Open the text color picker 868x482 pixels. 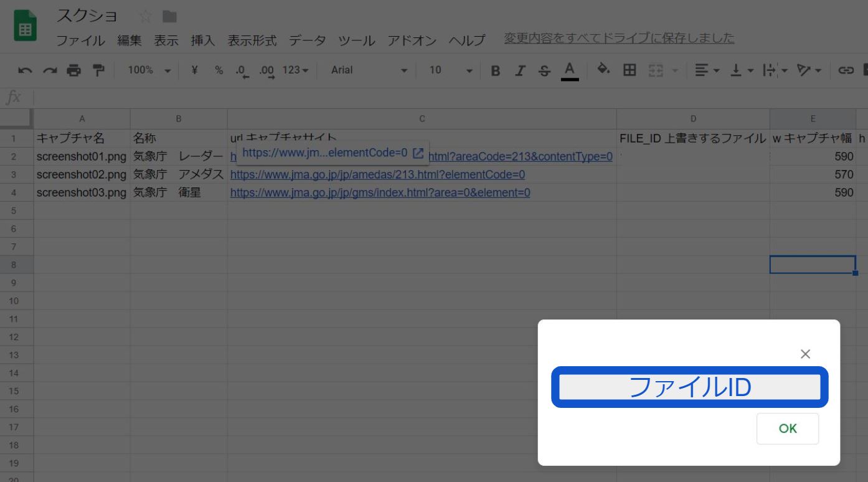(x=570, y=70)
